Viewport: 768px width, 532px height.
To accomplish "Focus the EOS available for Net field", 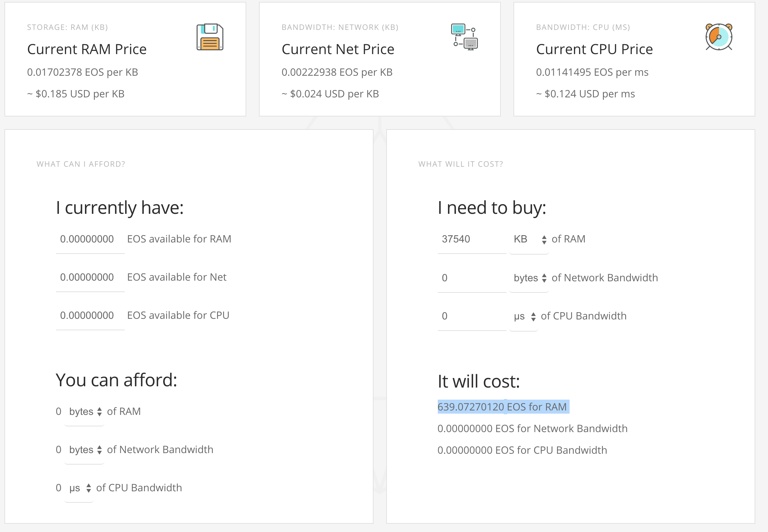I will pyautogui.click(x=90, y=277).
